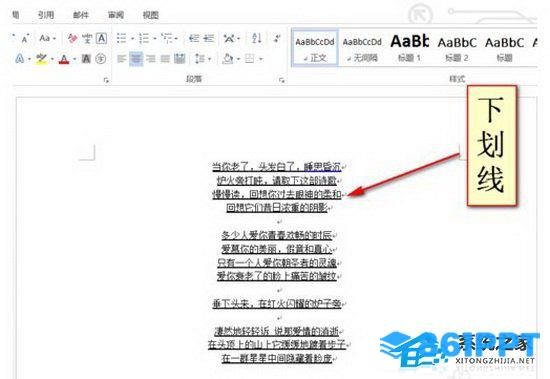Toggle left alignment
550x379 pixels.
[121, 59]
